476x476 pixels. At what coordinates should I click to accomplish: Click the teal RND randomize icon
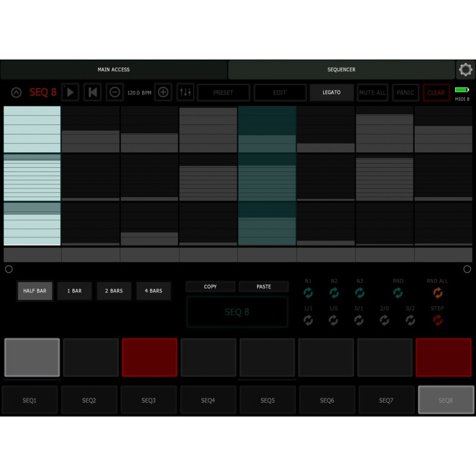[x=397, y=293]
